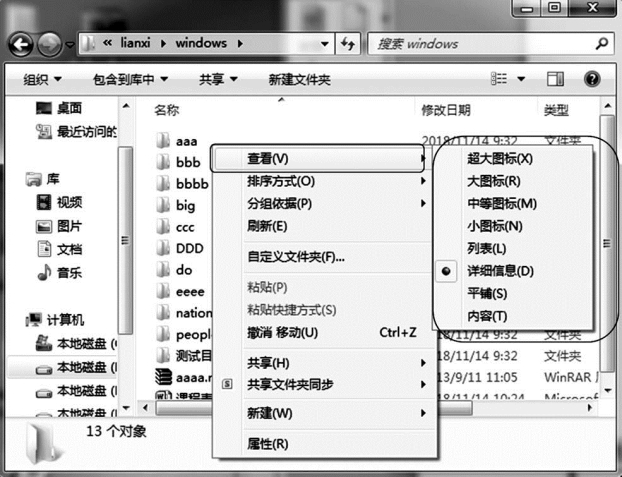The image size is (622, 477).
Task: Open the view options dropdown arrow
Action: coord(521,79)
